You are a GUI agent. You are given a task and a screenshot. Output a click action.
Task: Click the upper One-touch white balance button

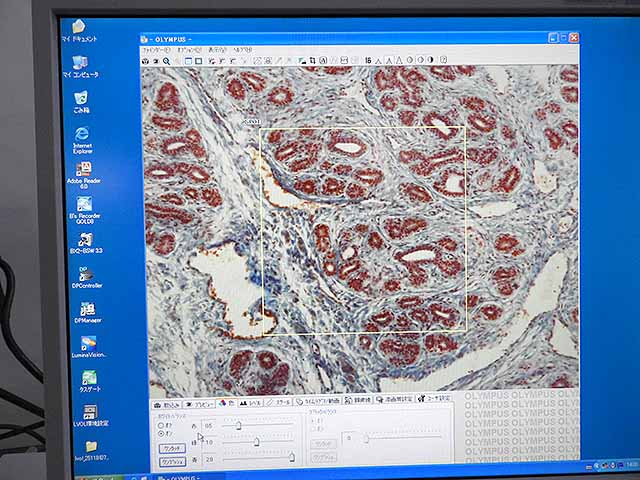172,448
